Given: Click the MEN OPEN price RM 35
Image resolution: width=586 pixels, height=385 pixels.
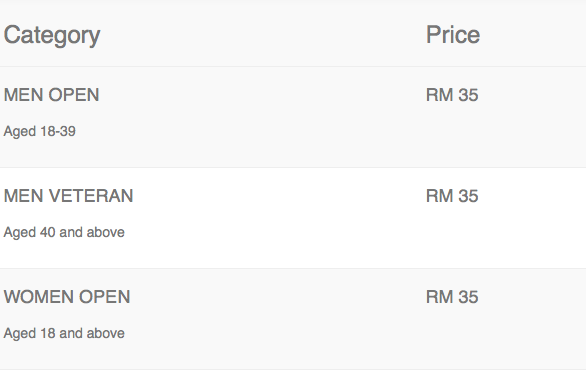Looking at the screenshot, I should 452,95.
